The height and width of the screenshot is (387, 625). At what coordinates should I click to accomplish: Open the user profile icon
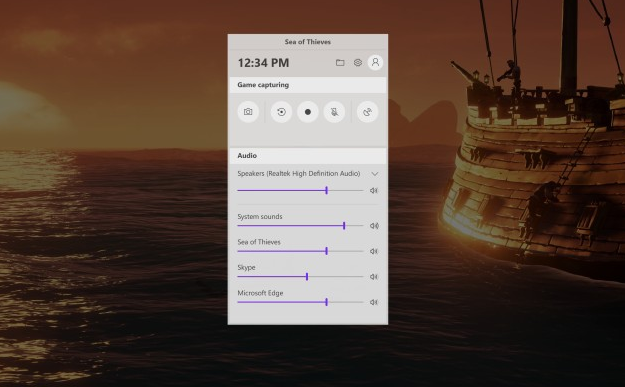coord(375,62)
